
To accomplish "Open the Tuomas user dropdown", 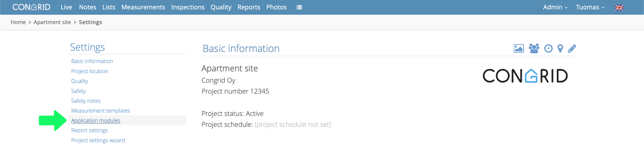I will click(590, 7).
